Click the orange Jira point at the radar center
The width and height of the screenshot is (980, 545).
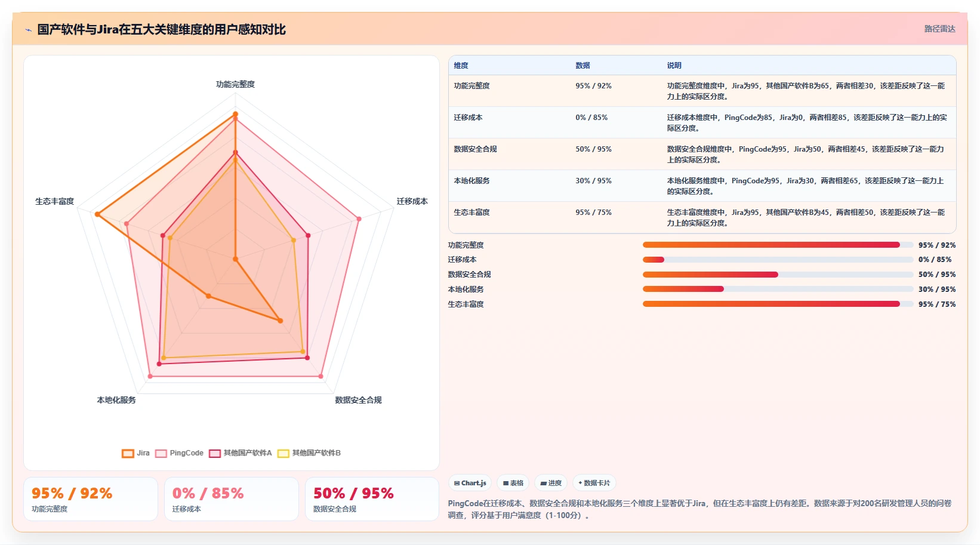point(235,259)
